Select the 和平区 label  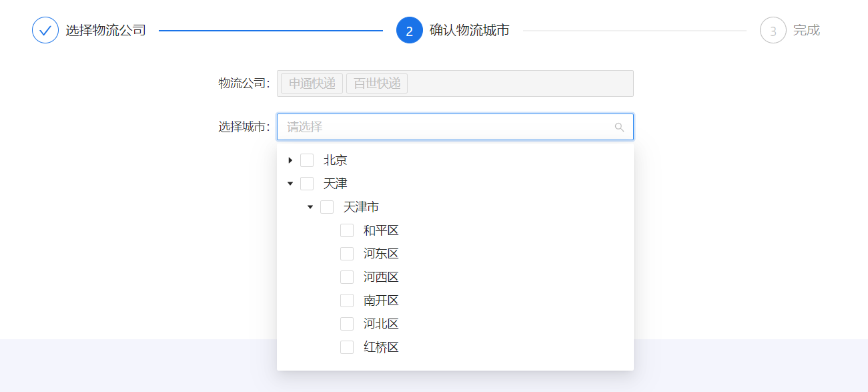coord(381,230)
